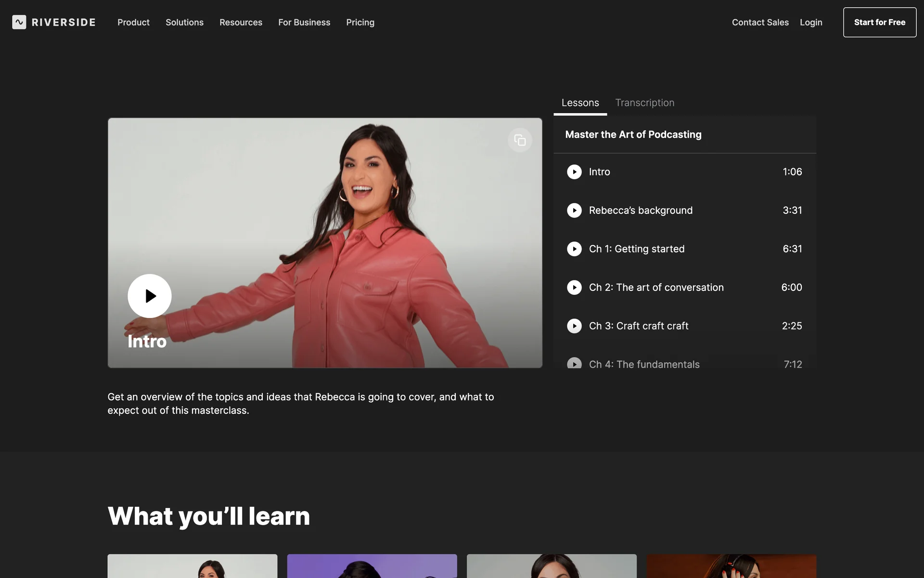Go to Contact Sales
Viewport: 924px width, 578px height.
(760, 22)
